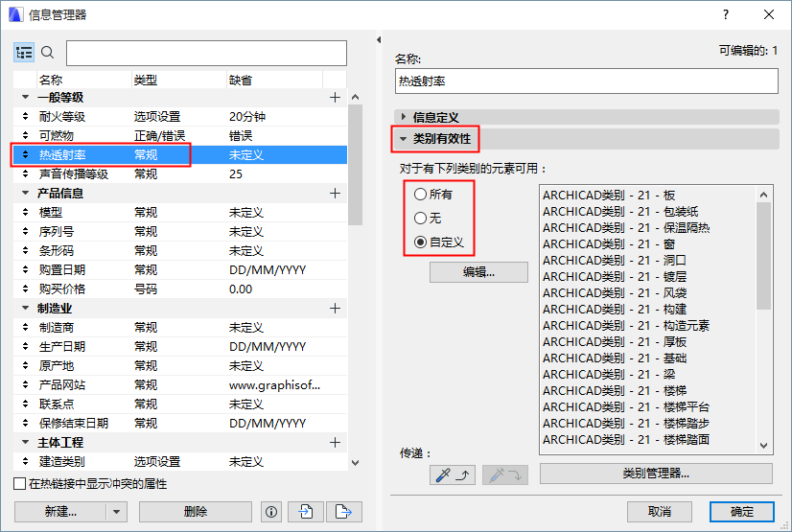Click reorder handle of 建造类别 row
The image size is (792, 532).
[25, 462]
